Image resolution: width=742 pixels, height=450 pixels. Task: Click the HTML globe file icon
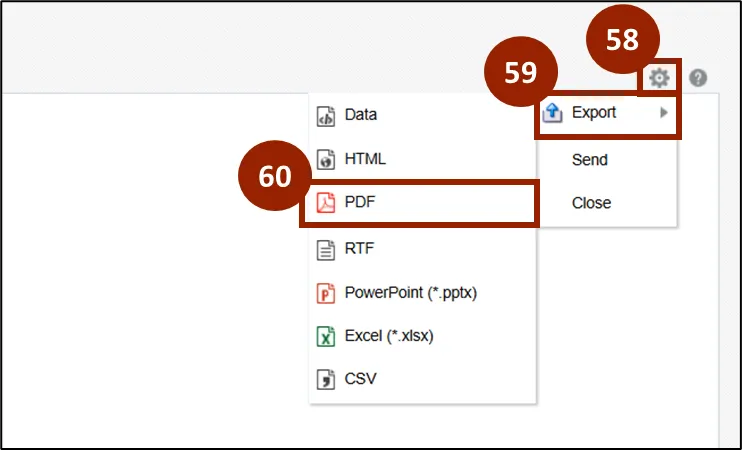(x=325, y=159)
